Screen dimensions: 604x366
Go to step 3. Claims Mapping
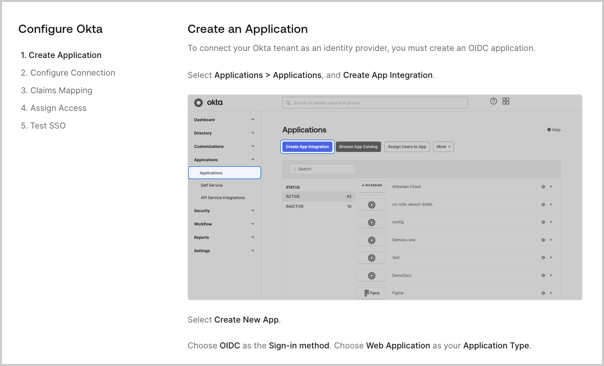click(57, 91)
